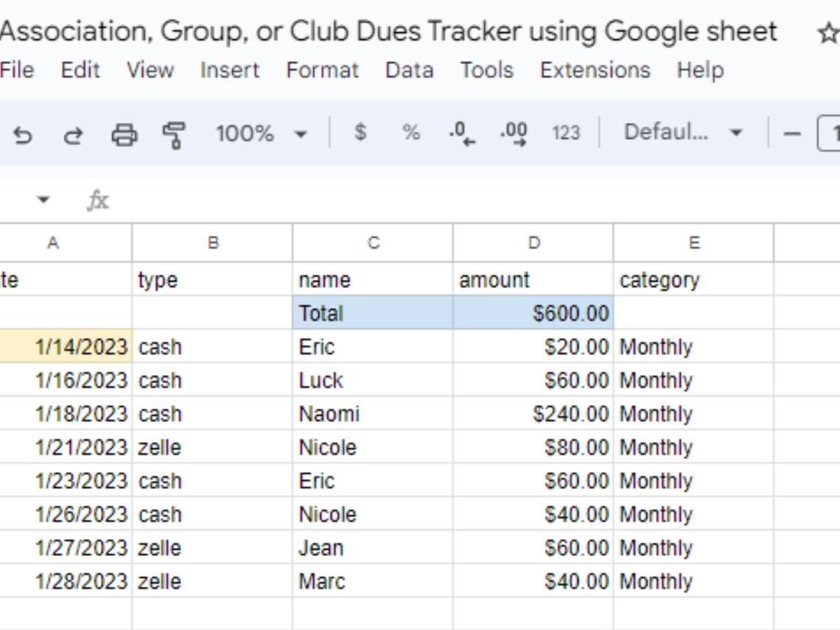Screen dimensions: 840x630
Task: Select column D header
Action: tap(533, 242)
